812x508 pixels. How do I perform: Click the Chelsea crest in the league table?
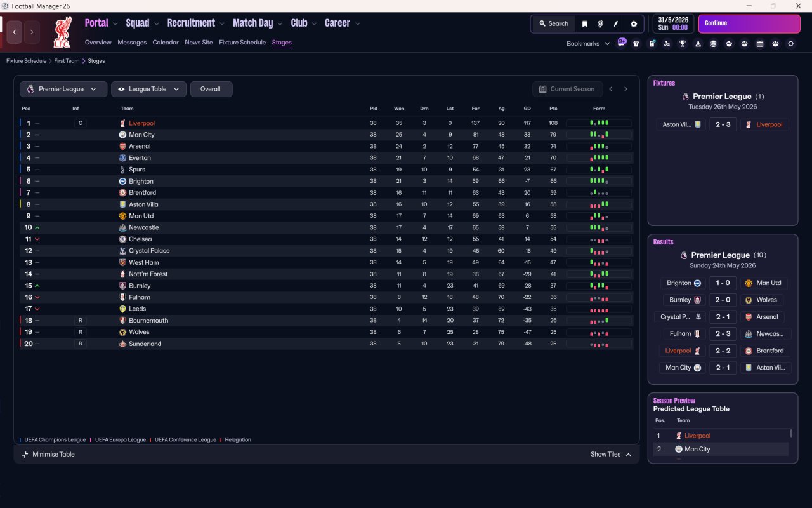(x=122, y=239)
